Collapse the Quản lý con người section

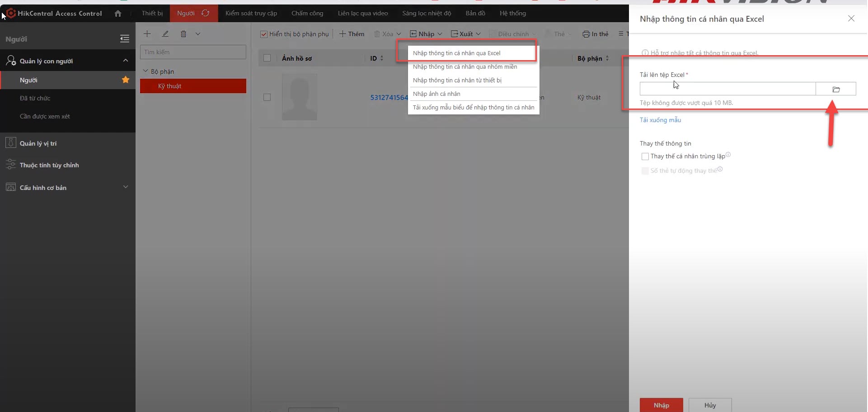[126, 61]
